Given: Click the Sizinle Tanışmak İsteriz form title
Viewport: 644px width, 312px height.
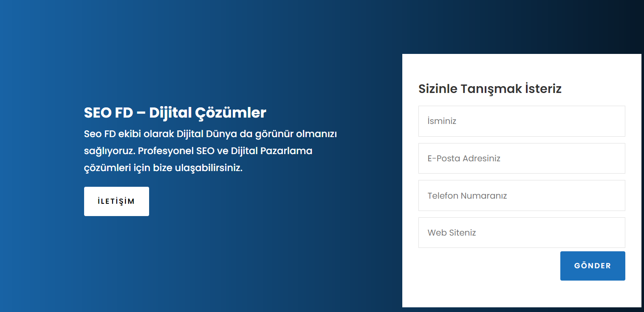Looking at the screenshot, I should (x=490, y=89).
